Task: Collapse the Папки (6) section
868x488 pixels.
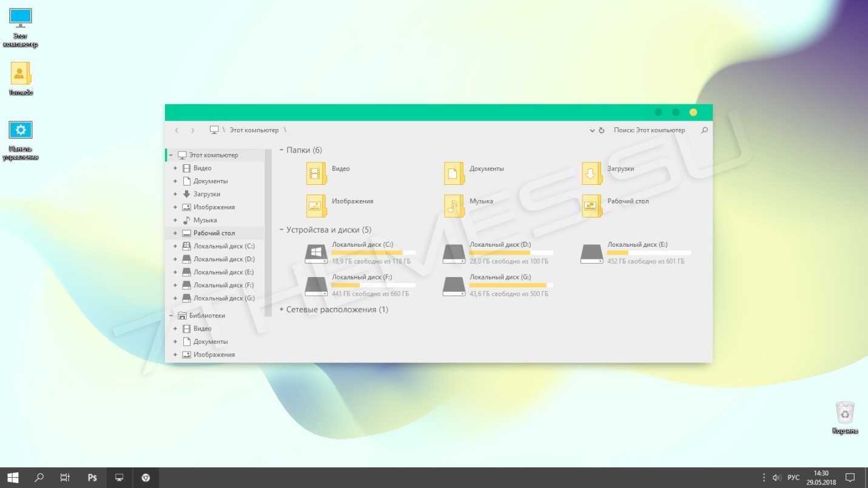Action: [x=281, y=150]
